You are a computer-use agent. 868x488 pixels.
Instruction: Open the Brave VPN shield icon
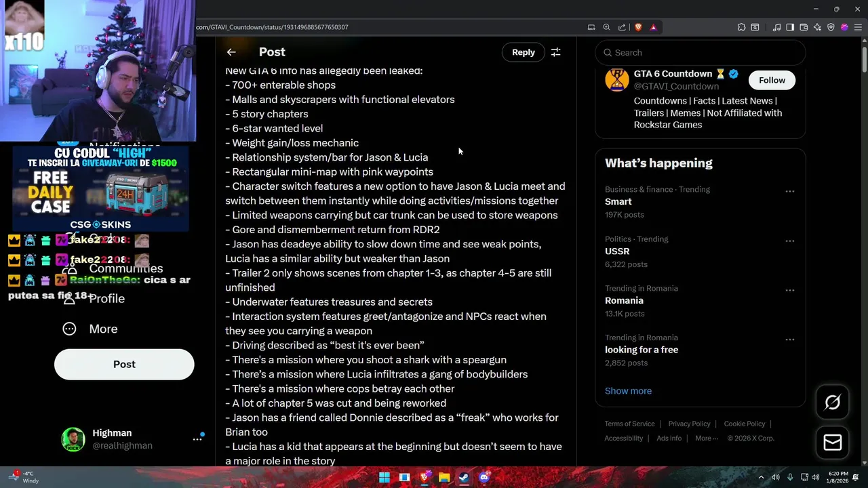coord(831,27)
